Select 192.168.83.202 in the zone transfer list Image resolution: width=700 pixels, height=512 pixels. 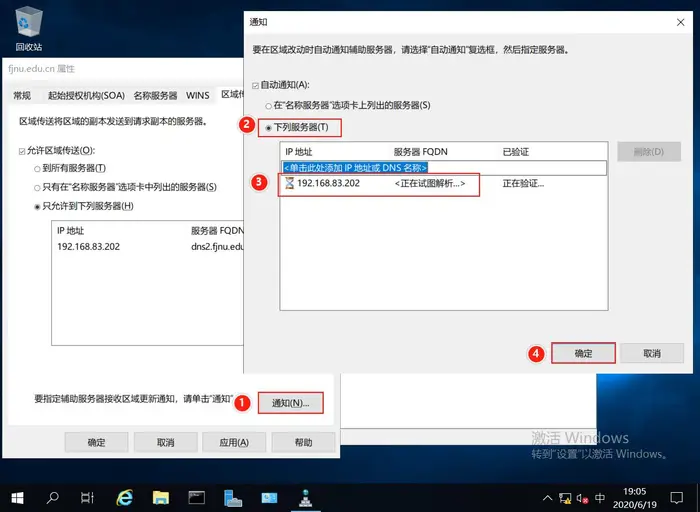(88, 246)
